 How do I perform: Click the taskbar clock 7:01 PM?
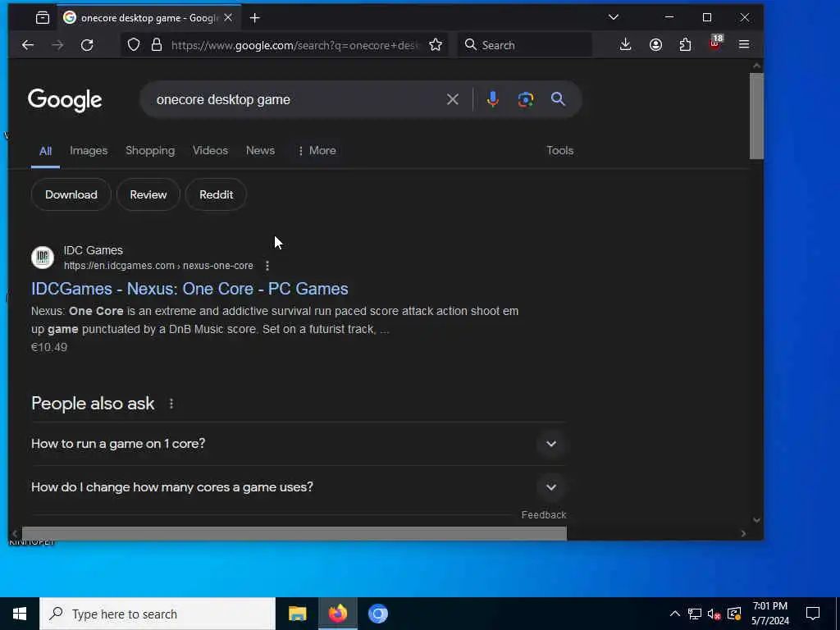(769, 614)
